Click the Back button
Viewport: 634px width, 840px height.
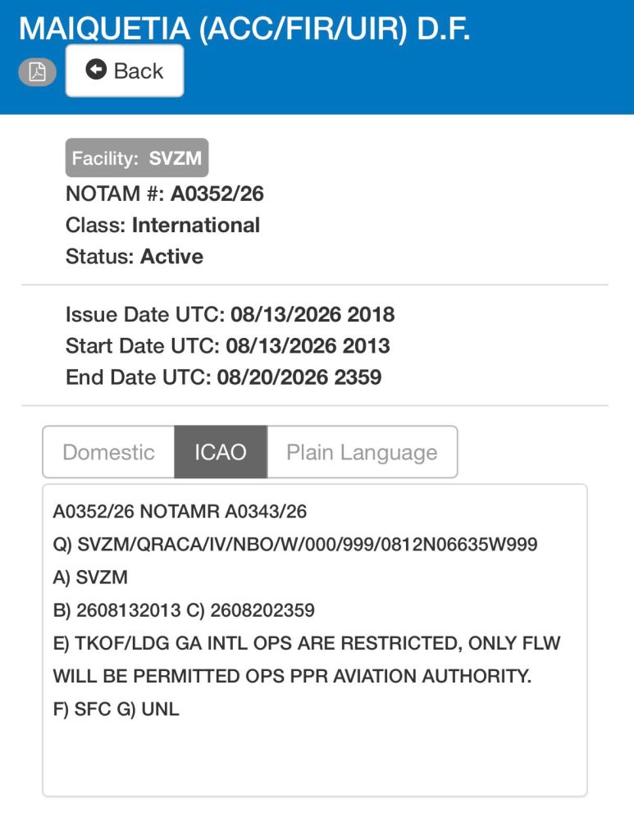click(x=125, y=71)
